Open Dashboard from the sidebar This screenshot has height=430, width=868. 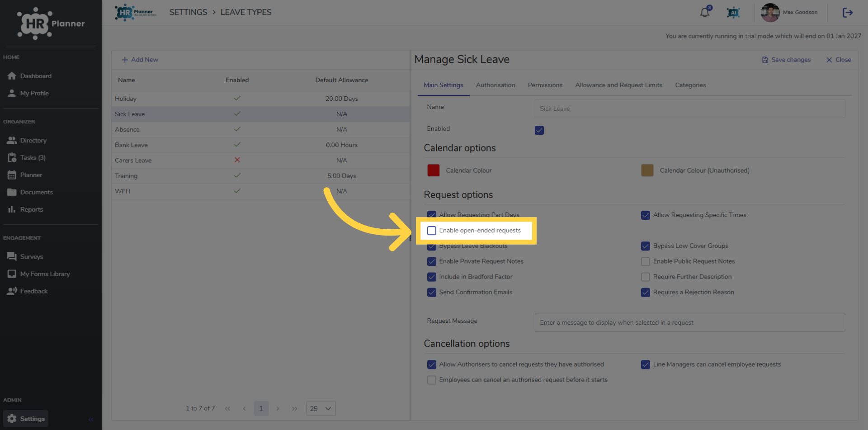[30, 76]
